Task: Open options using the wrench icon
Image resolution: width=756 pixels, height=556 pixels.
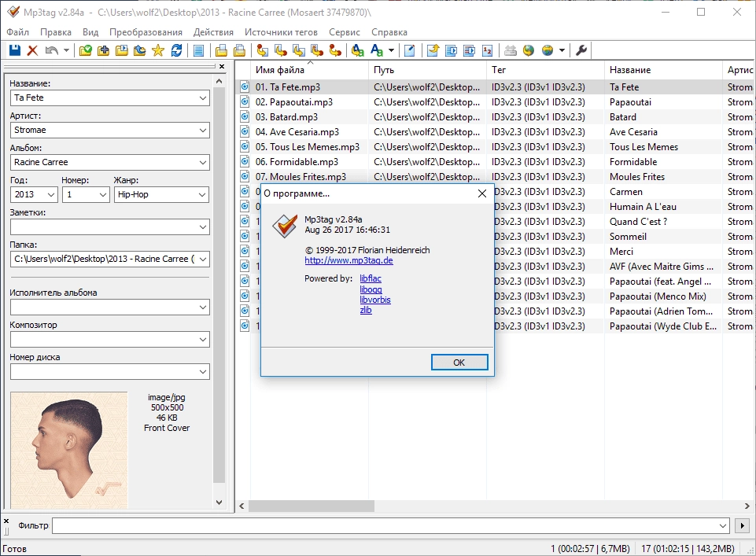Action: click(581, 50)
